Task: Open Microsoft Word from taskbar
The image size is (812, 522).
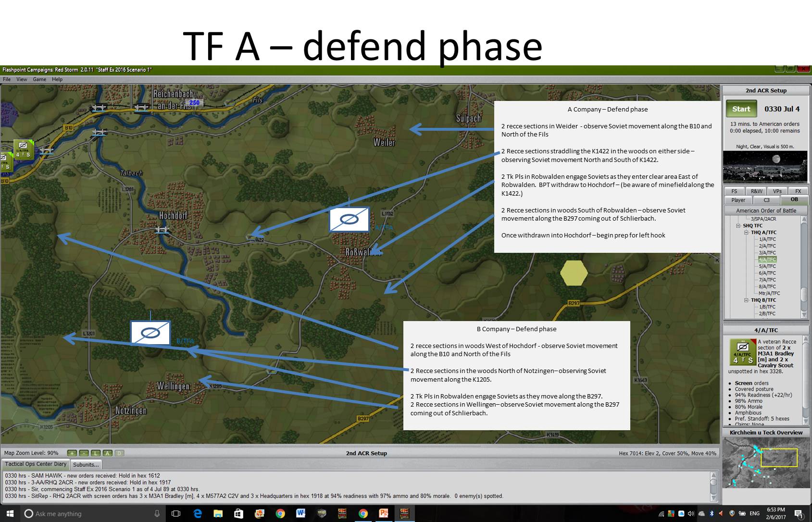Action: tap(301, 513)
